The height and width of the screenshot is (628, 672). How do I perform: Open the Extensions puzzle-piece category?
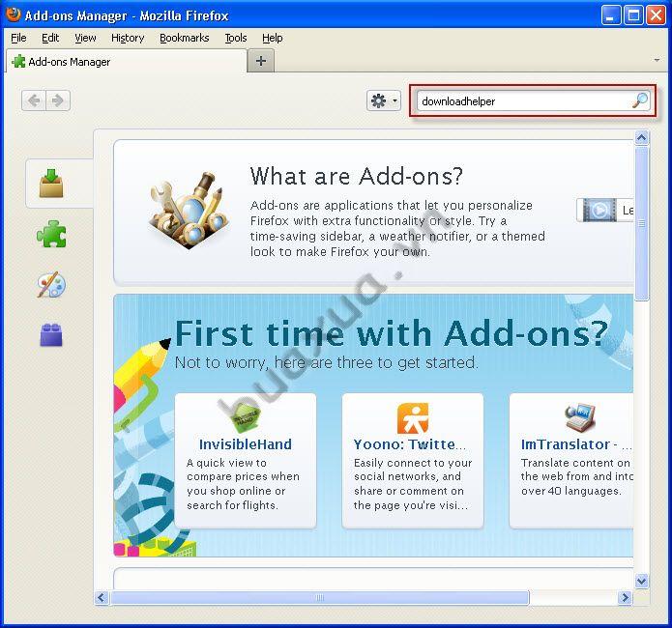51,234
